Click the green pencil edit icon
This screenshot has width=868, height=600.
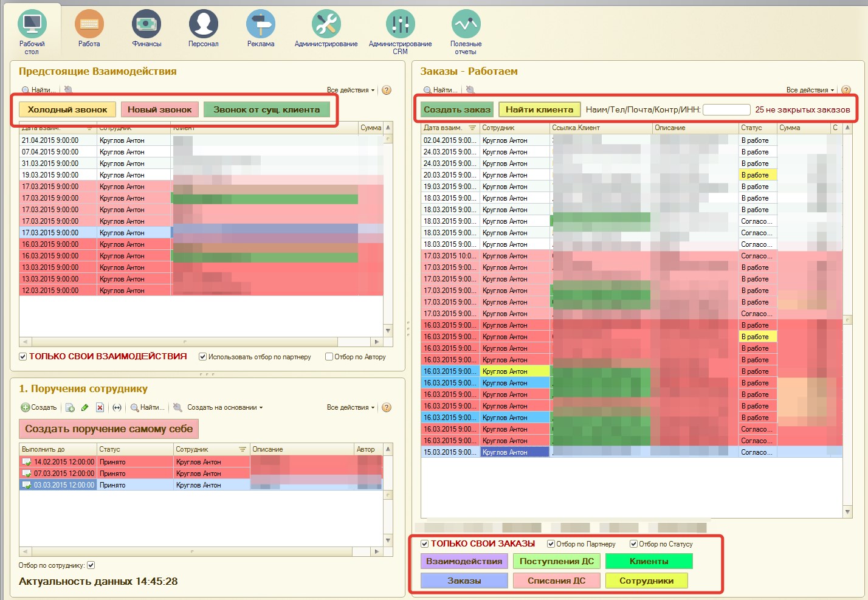click(x=85, y=408)
